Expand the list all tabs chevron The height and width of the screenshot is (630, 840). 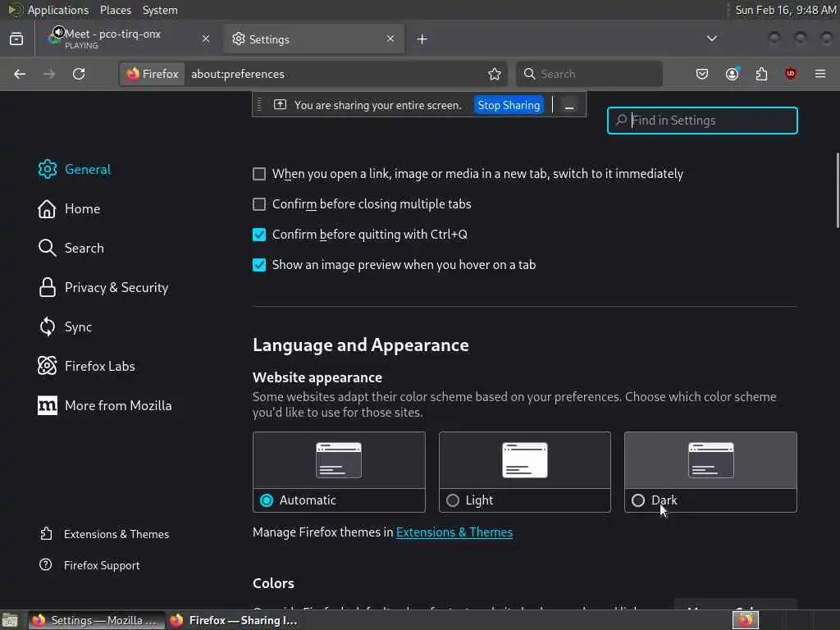[712, 39]
